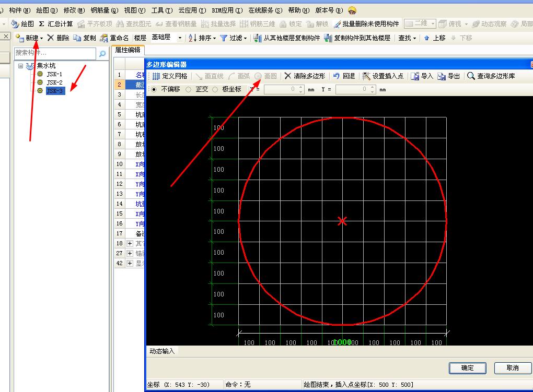Click the hard-hat user avatar icon

352,11
